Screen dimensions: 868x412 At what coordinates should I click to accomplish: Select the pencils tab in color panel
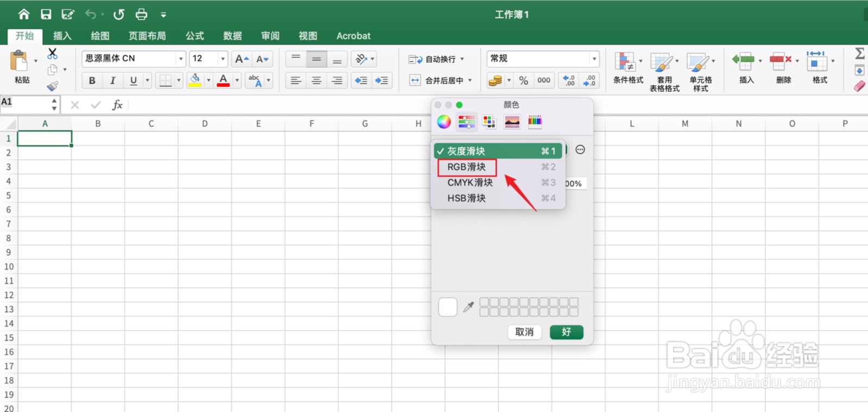[535, 122]
